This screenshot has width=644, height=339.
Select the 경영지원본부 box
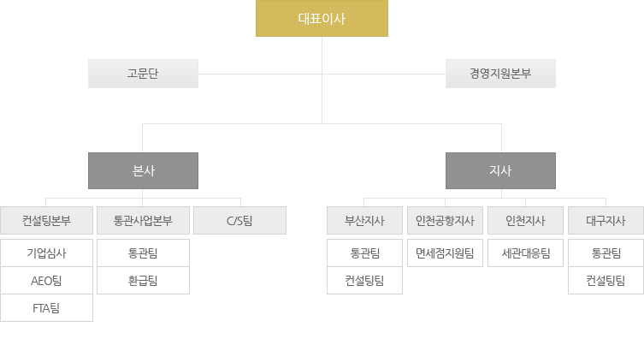(x=500, y=74)
